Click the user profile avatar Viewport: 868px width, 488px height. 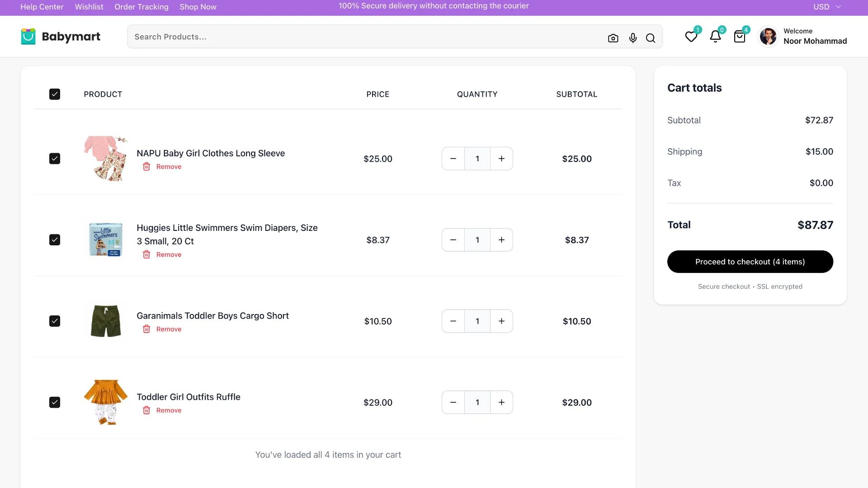[x=768, y=37]
